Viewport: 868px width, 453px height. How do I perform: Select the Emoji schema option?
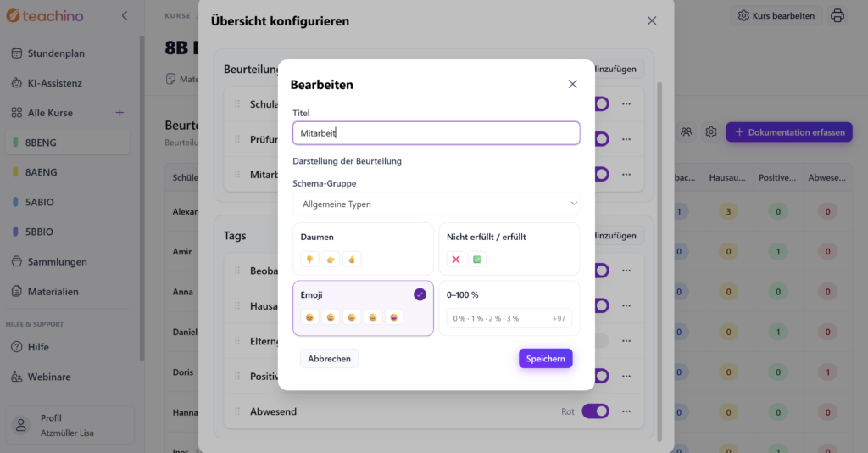[x=363, y=308]
